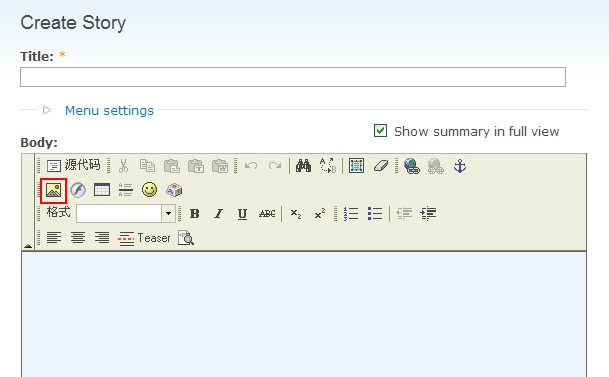Image resolution: width=609 pixels, height=377 pixels.
Task: Click the anchor icon
Action: coord(460,166)
